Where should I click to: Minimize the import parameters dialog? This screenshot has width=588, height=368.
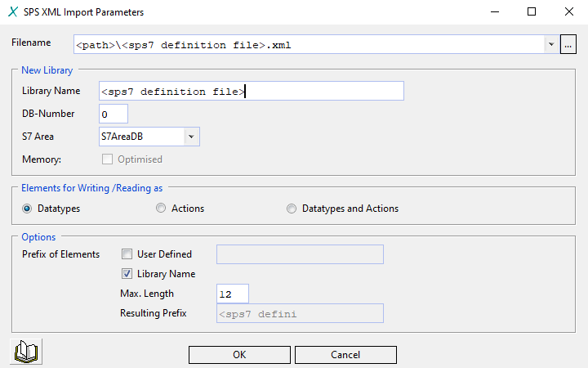coord(494,12)
